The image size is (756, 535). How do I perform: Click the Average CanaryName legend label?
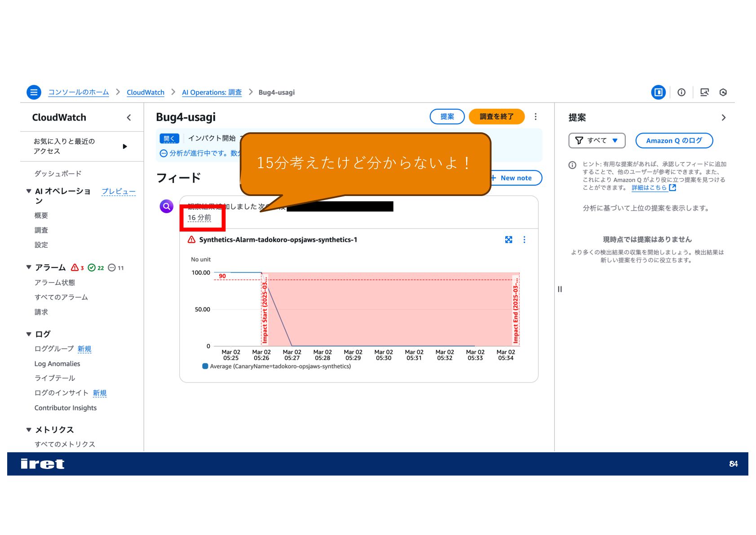click(x=281, y=366)
